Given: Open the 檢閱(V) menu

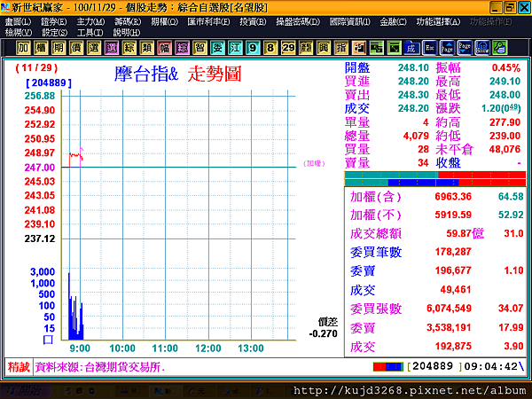Looking at the screenshot, I should coord(19,33).
